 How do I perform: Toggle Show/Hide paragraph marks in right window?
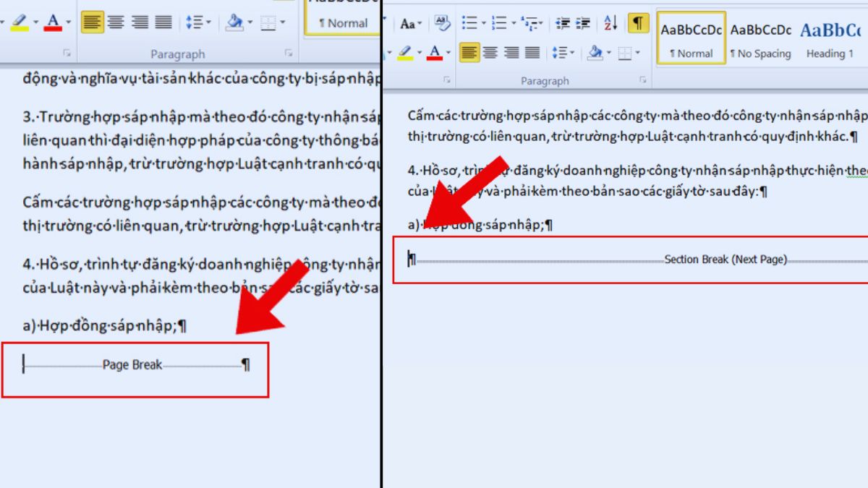637,23
